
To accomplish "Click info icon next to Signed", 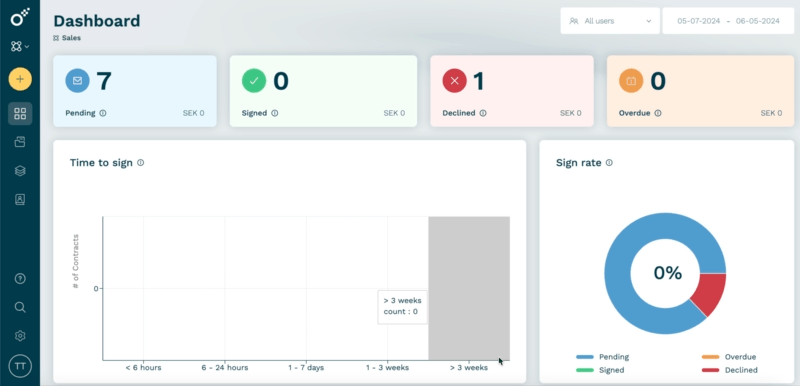I will (275, 113).
